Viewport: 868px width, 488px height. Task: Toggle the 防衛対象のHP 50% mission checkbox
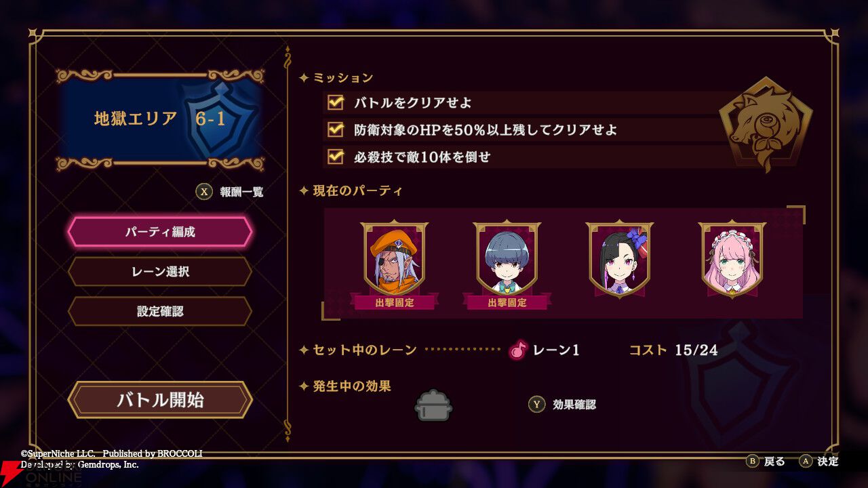pyautogui.click(x=336, y=129)
